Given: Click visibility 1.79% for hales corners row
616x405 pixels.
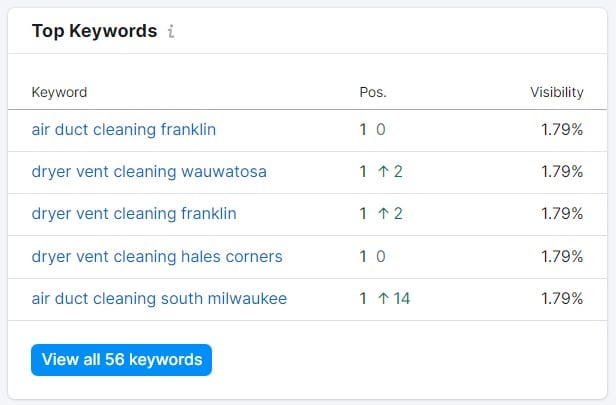Looking at the screenshot, I should pos(562,257).
